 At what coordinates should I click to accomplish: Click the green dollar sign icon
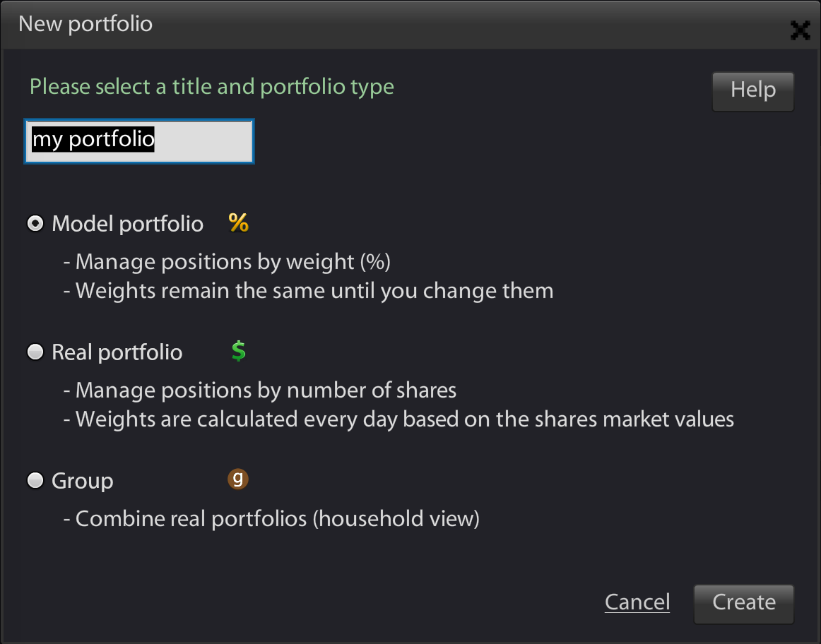pos(239,351)
